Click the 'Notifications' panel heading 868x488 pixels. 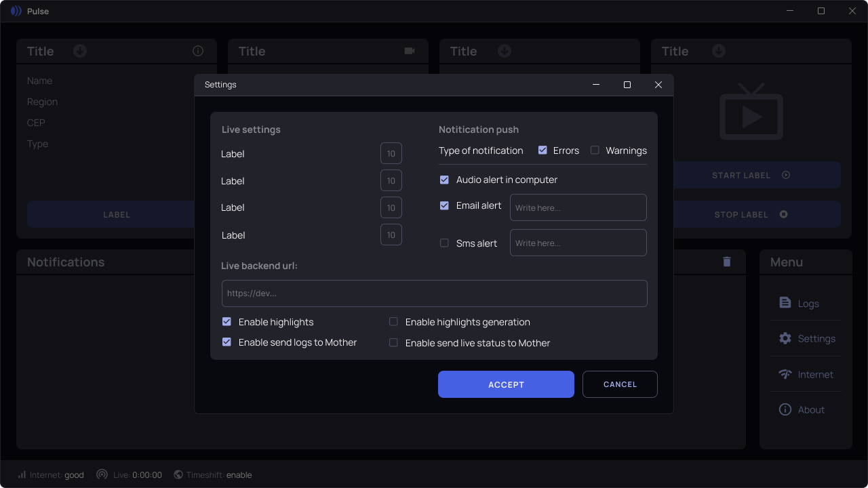[x=66, y=262]
